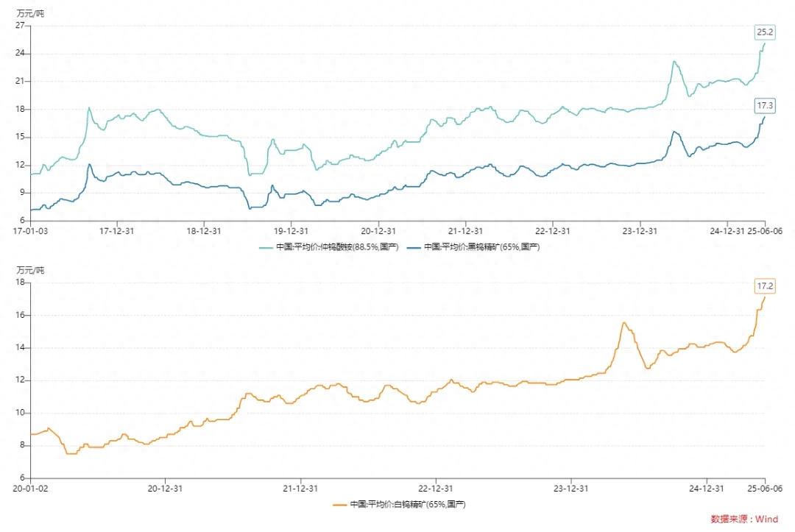
Task: Select the 17.3 end-value label
Action: pyautogui.click(x=765, y=106)
